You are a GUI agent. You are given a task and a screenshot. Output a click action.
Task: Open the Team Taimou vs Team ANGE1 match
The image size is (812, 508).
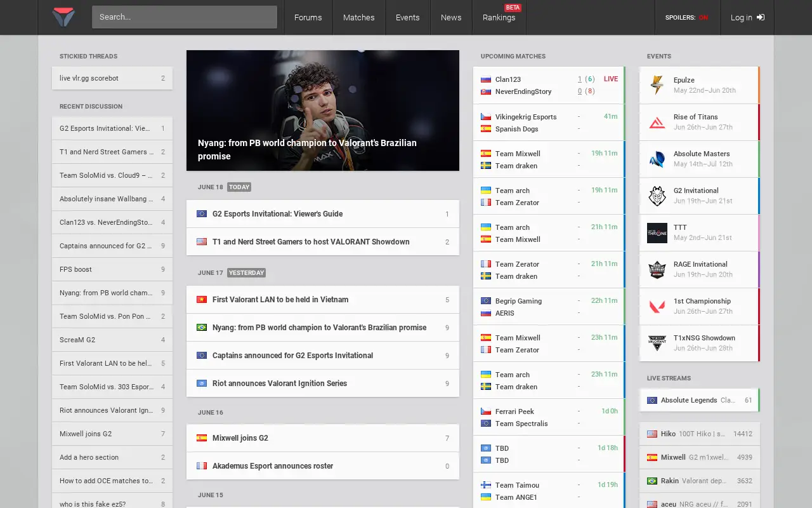[549, 491]
